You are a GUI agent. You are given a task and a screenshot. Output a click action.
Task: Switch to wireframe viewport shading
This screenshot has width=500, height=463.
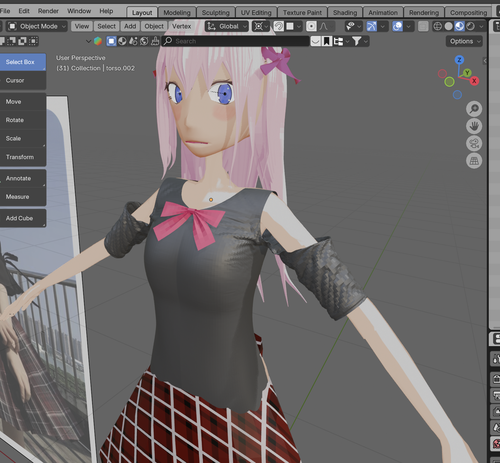coord(437,26)
